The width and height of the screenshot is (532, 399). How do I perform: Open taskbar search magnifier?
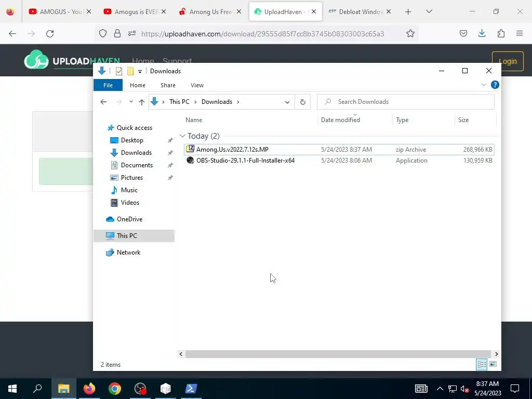click(x=37, y=388)
